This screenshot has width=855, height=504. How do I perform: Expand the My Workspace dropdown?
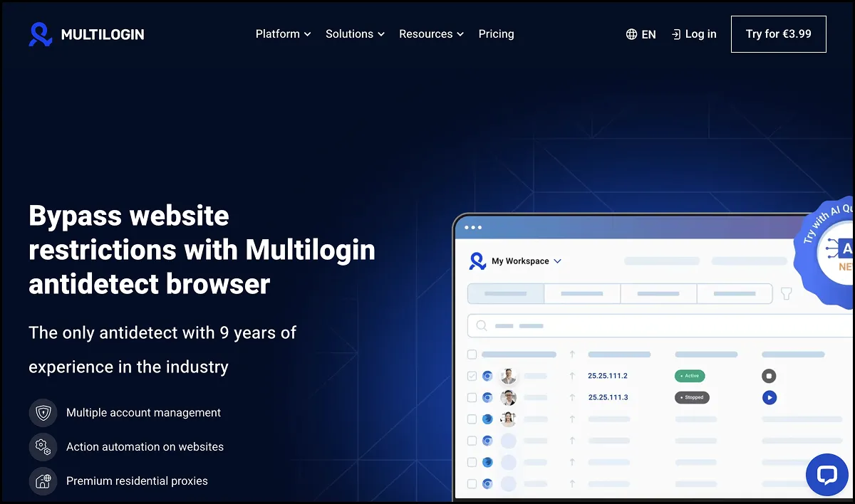point(557,261)
